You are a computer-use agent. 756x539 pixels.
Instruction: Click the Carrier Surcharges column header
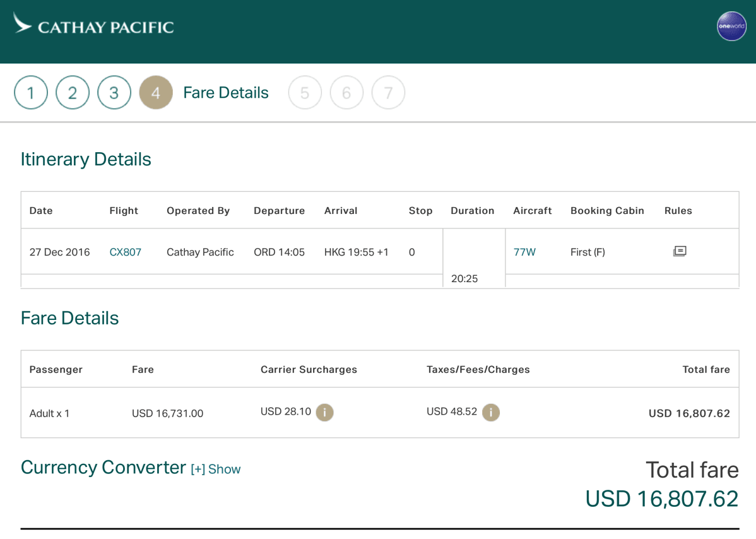point(309,369)
